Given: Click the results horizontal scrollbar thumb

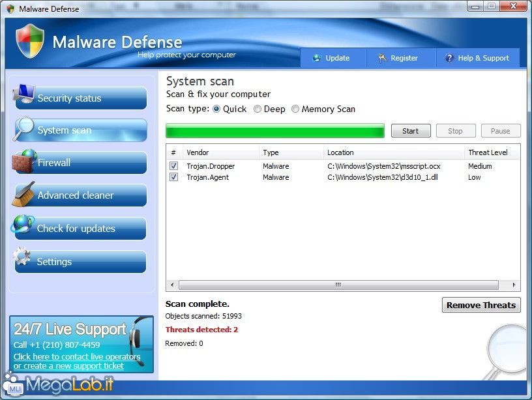Looking at the screenshot, I should click(x=338, y=285).
